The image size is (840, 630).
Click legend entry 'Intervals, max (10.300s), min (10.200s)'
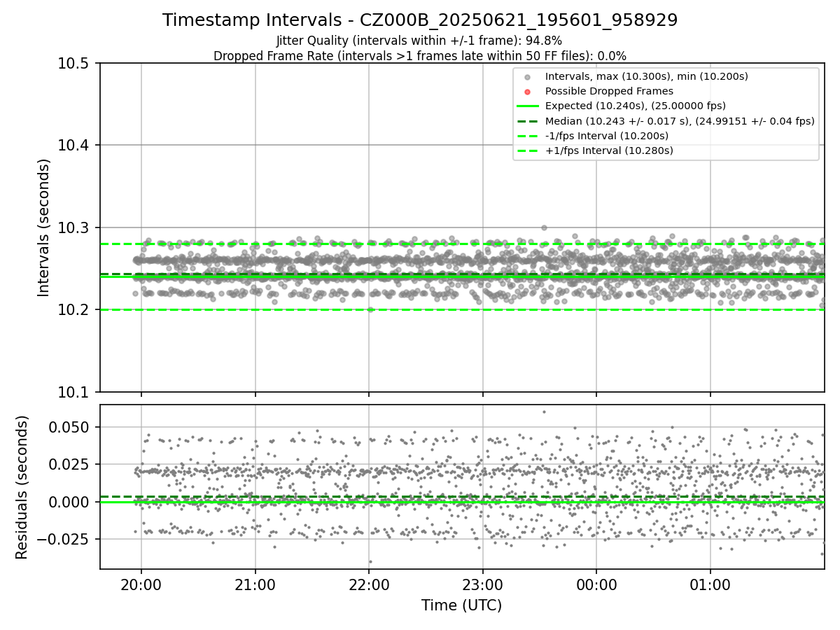[647, 76]
